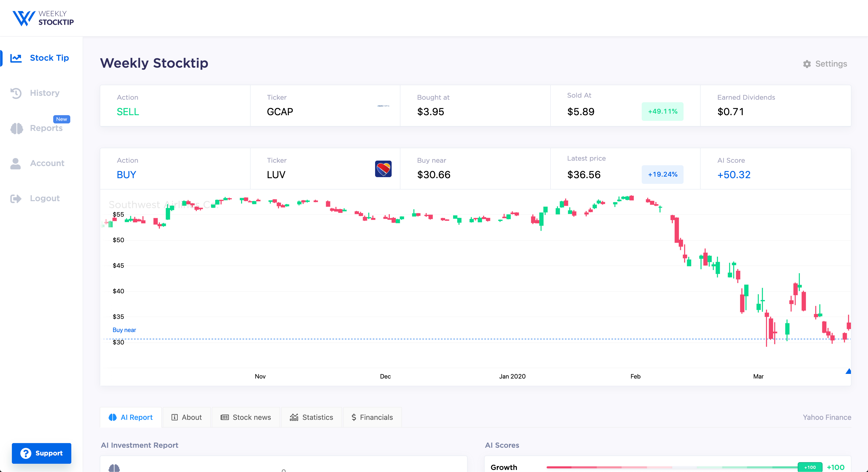The height and width of the screenshot is (472, 868).
Task: Click the New badge next to Reports
Action: point(61,119)
